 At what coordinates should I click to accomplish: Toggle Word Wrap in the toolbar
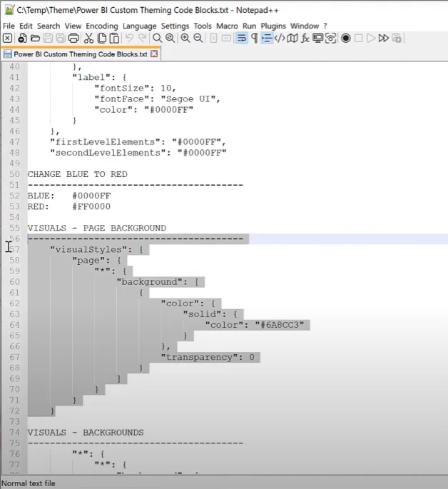click(241, 39)
